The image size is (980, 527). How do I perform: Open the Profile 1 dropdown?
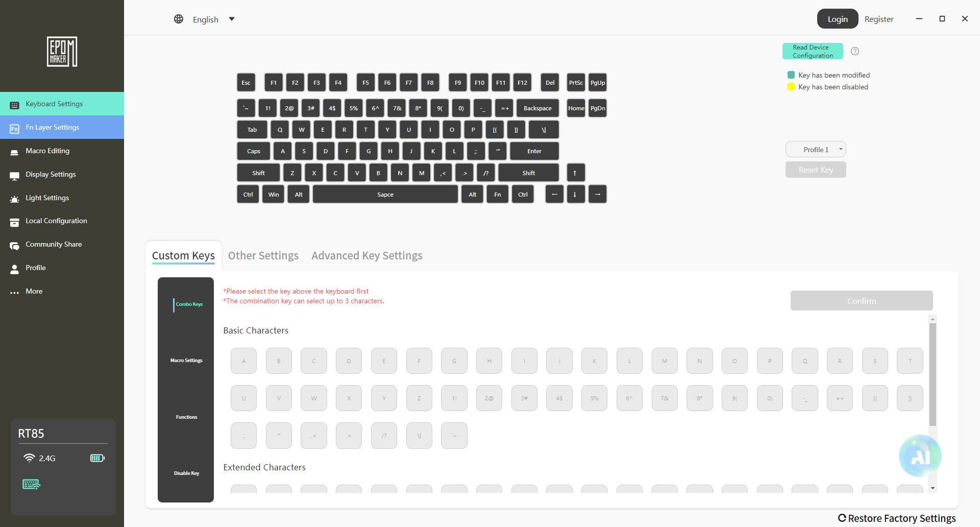(x=816, y=150)
